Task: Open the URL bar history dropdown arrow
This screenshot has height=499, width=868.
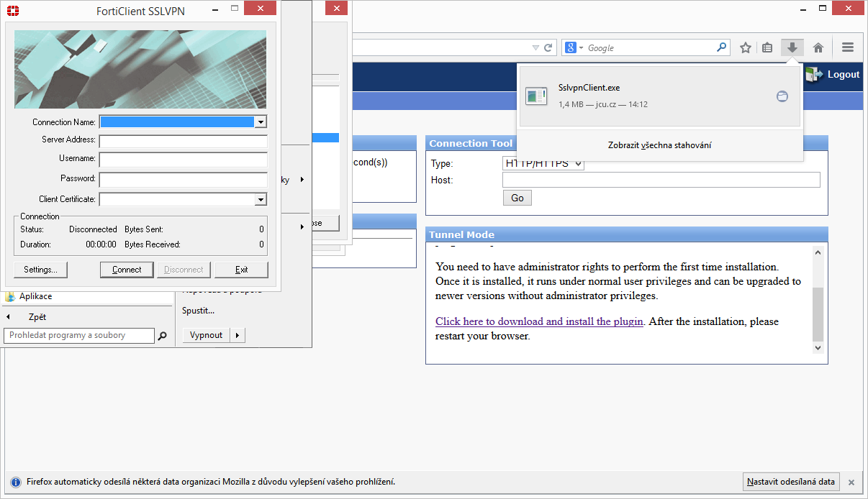Action: (x=535, y=47)
